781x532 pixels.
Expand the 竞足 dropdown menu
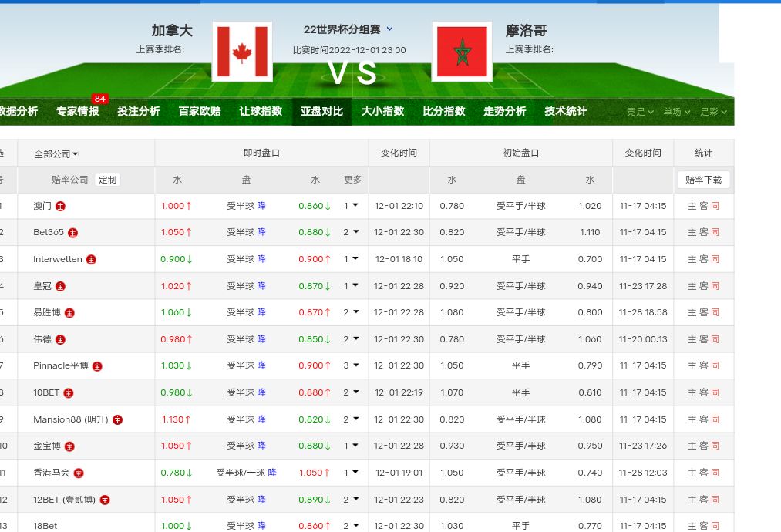[639, 112]
